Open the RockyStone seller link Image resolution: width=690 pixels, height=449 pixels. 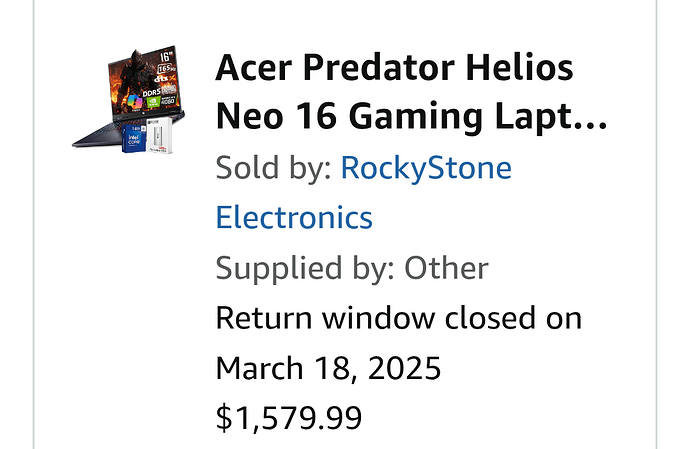426,167
